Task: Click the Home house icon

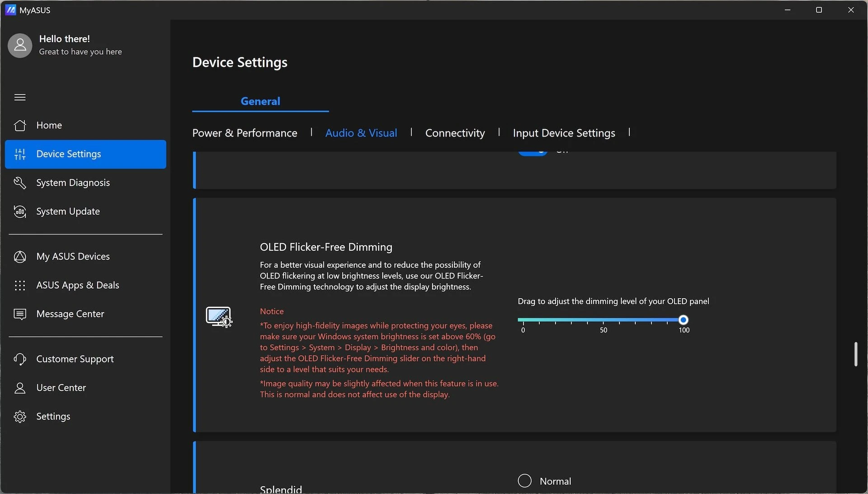Action: (20, 125)
